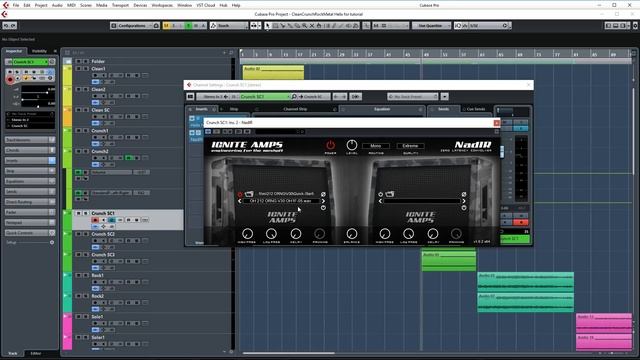Open the Devices menu

tap(140, 5)
